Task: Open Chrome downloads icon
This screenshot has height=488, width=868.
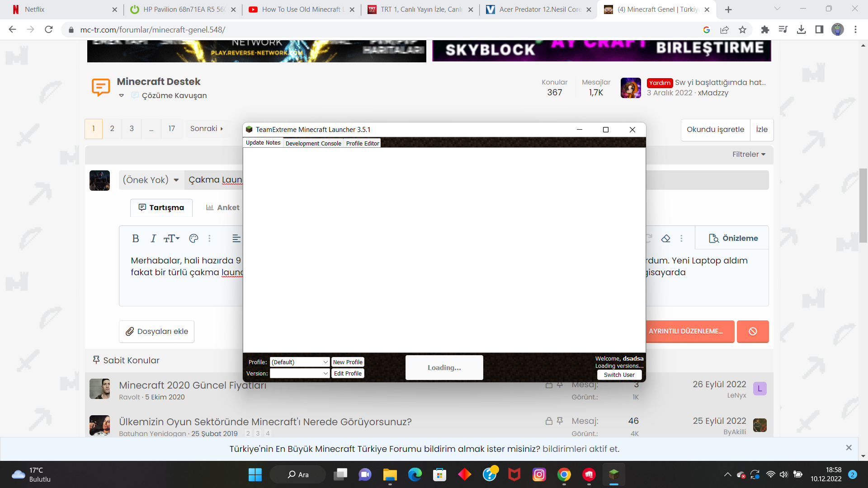Action: (x=801, y=29)
